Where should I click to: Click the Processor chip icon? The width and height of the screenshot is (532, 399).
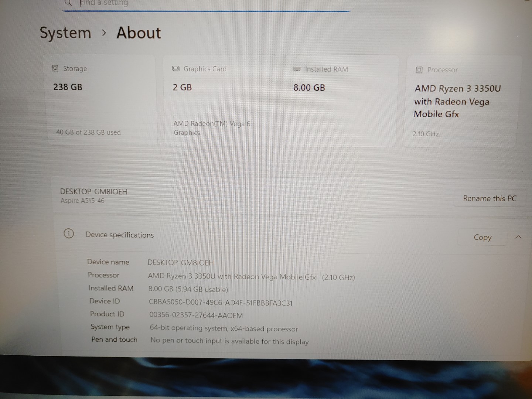coord(419,69)
